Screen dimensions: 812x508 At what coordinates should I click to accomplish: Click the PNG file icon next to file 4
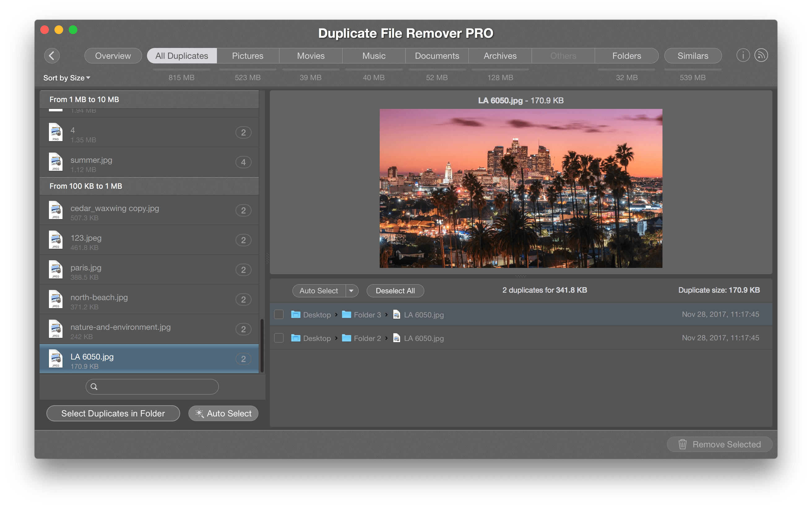[56, 132]
